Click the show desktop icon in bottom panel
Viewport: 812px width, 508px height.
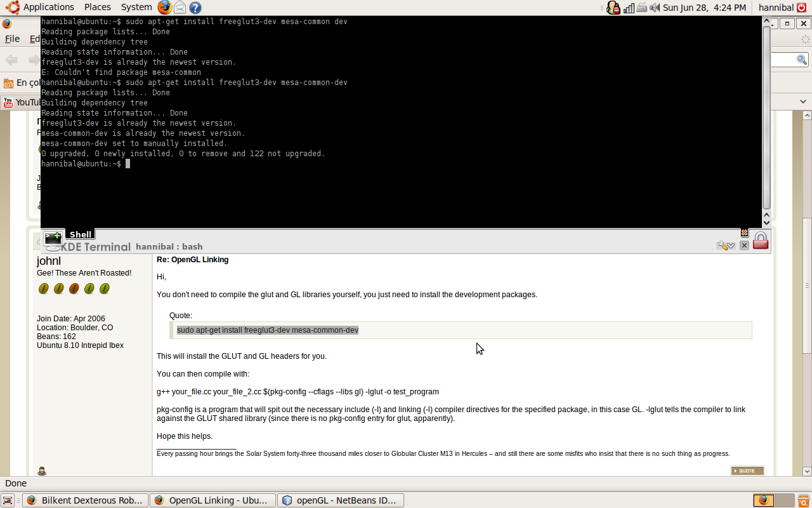click(8, 500)
